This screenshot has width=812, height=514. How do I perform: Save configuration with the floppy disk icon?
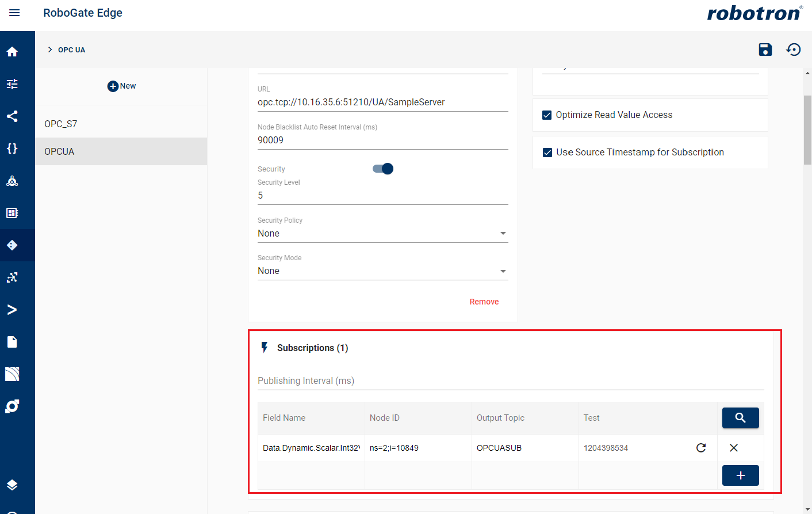765,50
